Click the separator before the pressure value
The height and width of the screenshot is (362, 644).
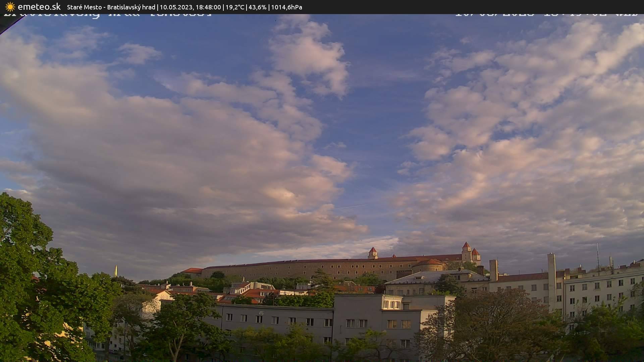[x=269, y=7]
